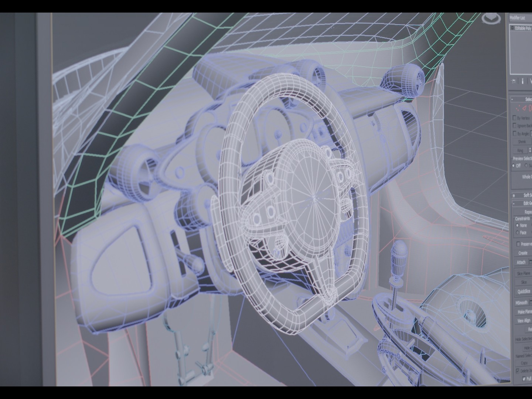Click the Hide Selected button

(x=524, y=339)
